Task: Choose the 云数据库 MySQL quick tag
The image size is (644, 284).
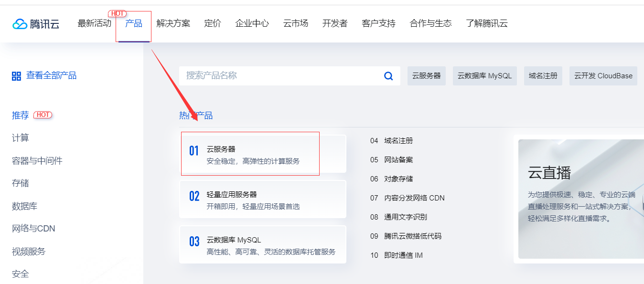Action: tap(484, 76)
